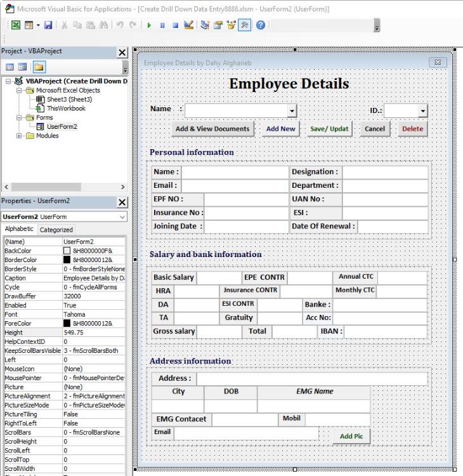Screen dimensions: 463x476
Task: Open the form Name combo box dropdown arrow
Action: coord(292,111)
